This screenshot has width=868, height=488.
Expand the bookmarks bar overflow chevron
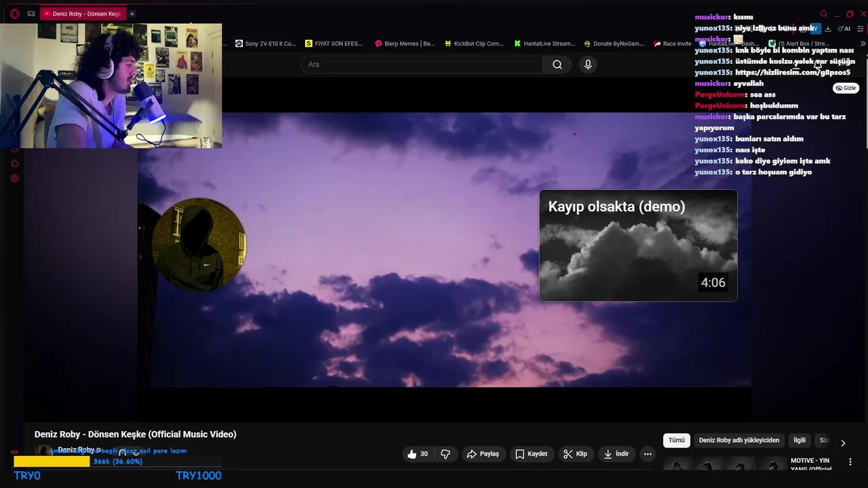[863, 43]
